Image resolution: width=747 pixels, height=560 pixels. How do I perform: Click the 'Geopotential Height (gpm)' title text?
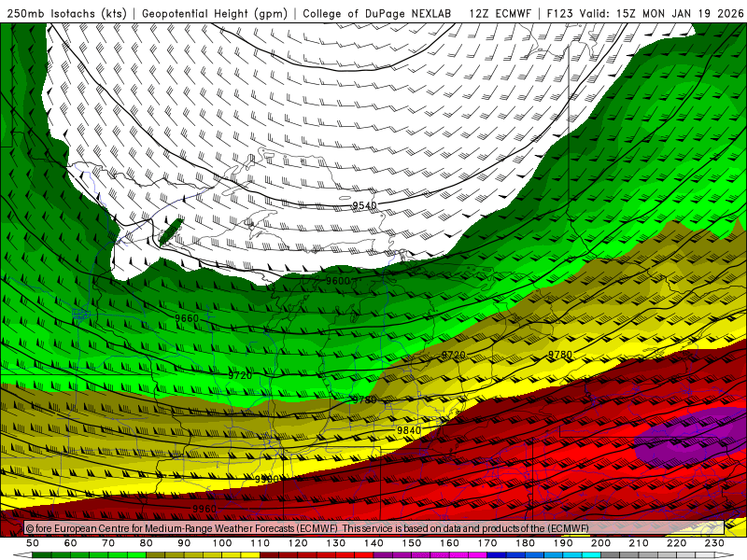pyautogui.click(x=215, y=13)
